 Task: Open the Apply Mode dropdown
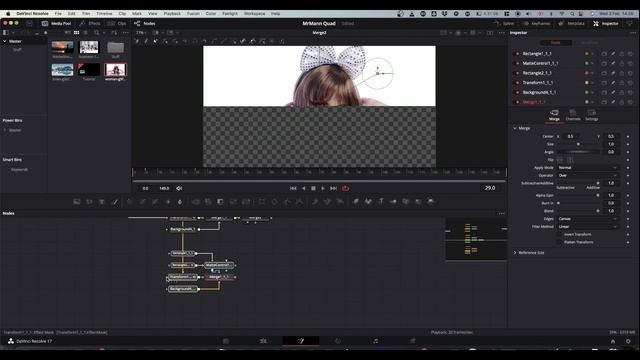click(x=588, y=168)
